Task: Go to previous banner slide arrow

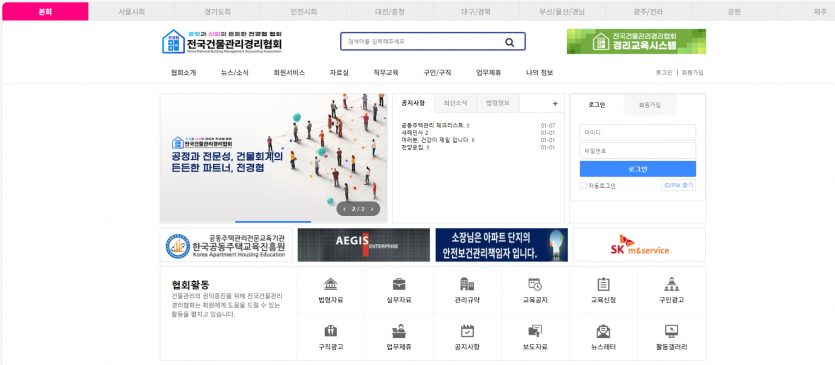Action: pos(345,209)
